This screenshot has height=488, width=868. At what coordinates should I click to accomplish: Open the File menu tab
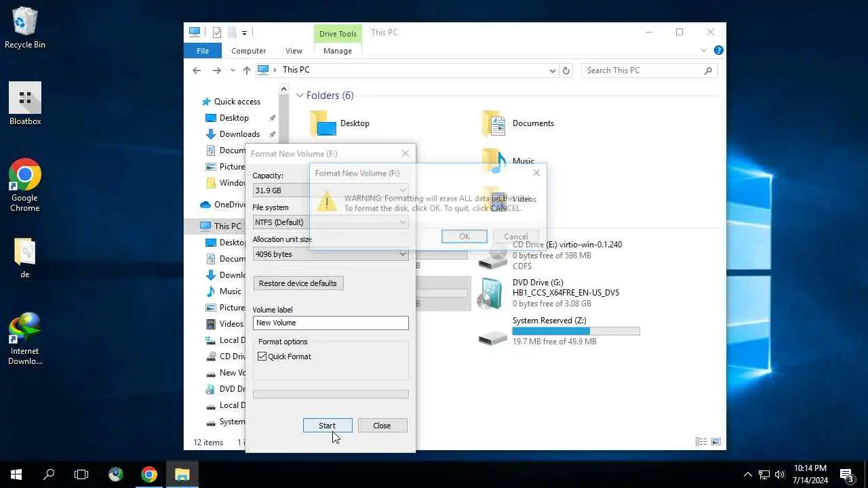point(203,51)
